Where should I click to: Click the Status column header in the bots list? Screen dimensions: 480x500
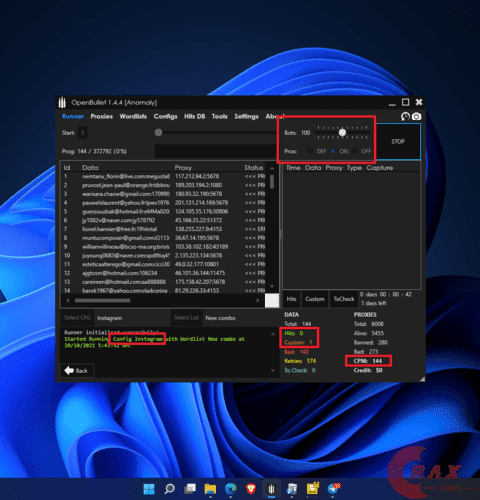[254, 168]
